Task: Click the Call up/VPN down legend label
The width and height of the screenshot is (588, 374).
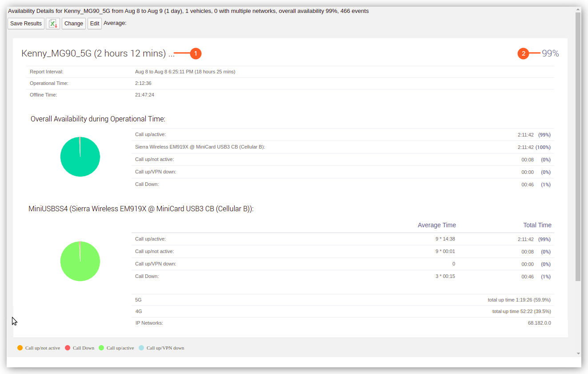Action: (165, 348)
